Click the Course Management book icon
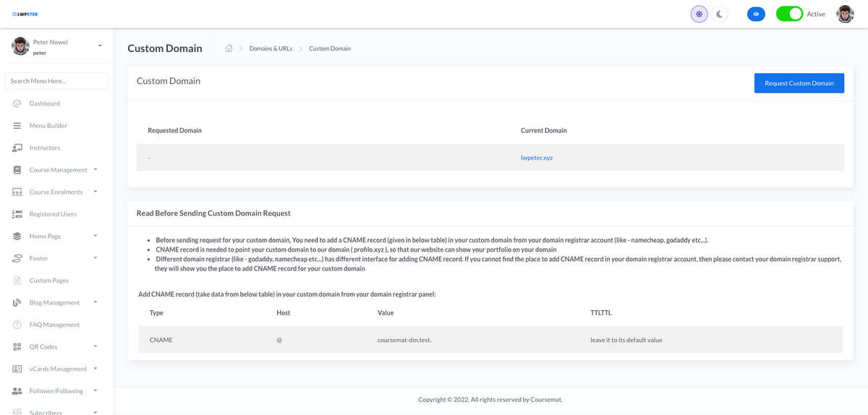Viewport: 868px width, 415px height. click(17, 170)
